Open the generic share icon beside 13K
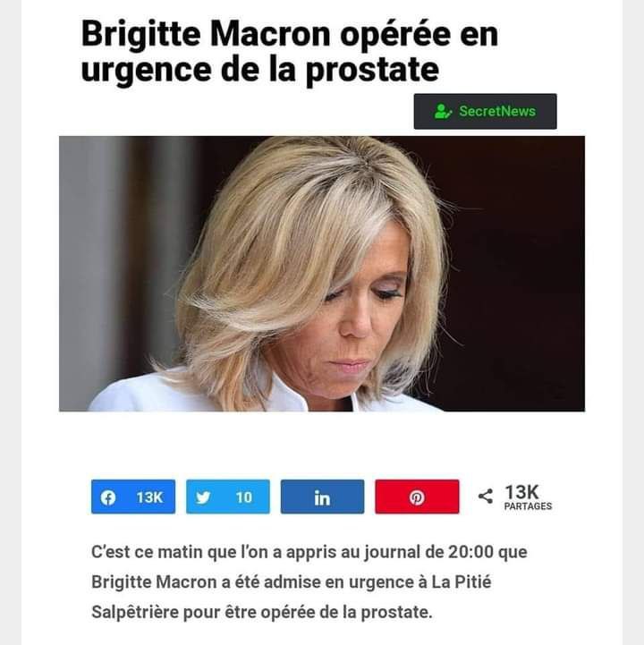 [x=486, y=496]
